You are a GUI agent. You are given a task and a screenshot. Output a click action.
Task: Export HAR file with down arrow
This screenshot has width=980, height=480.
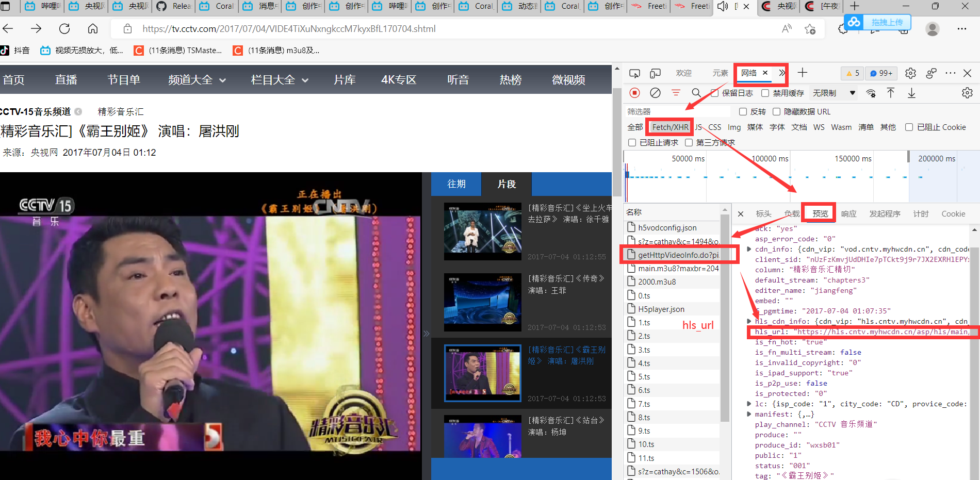[911, 93]
